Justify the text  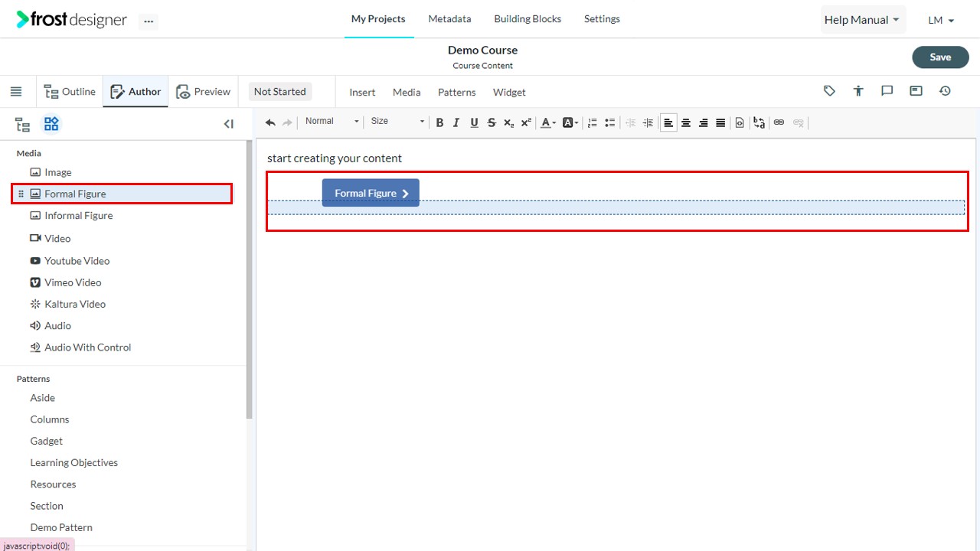[720, 122]
